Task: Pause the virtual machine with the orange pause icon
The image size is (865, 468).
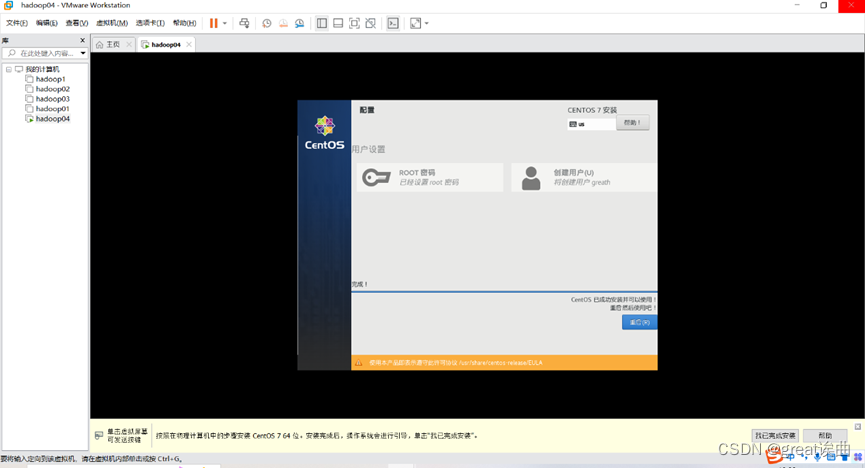Action: coord(213,23)
